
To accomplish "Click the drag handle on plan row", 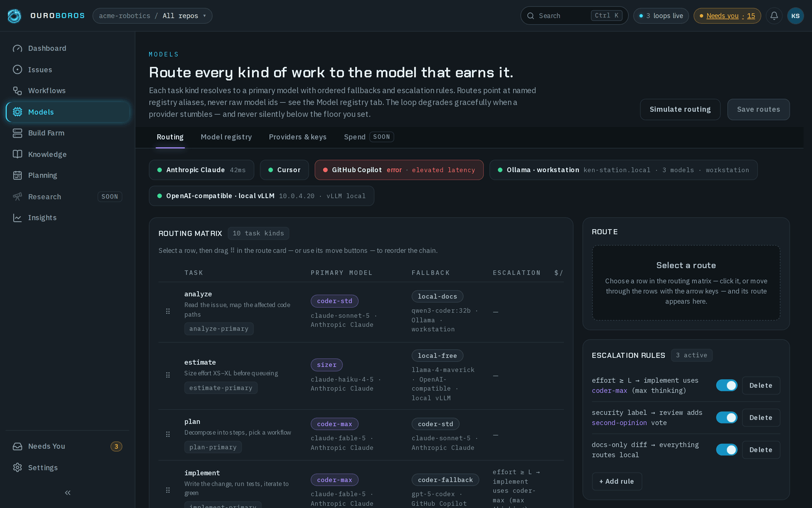I will (167, 434).
